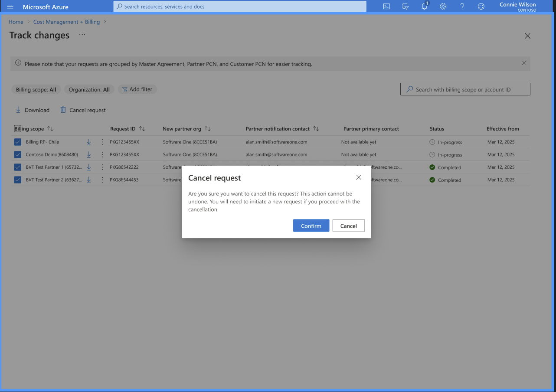Uncheck the BVT Test Partner 1 checkbox
The width and height of the screenshot is (556, 392).
pyautogui.click(x=17, y=167)
